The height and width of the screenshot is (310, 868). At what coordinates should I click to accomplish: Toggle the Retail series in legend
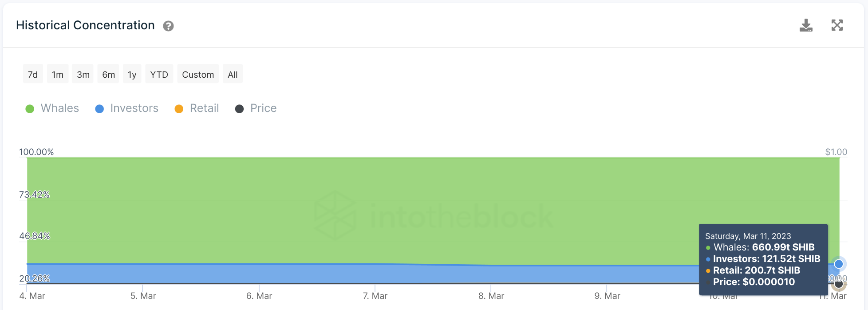(204, 108)
